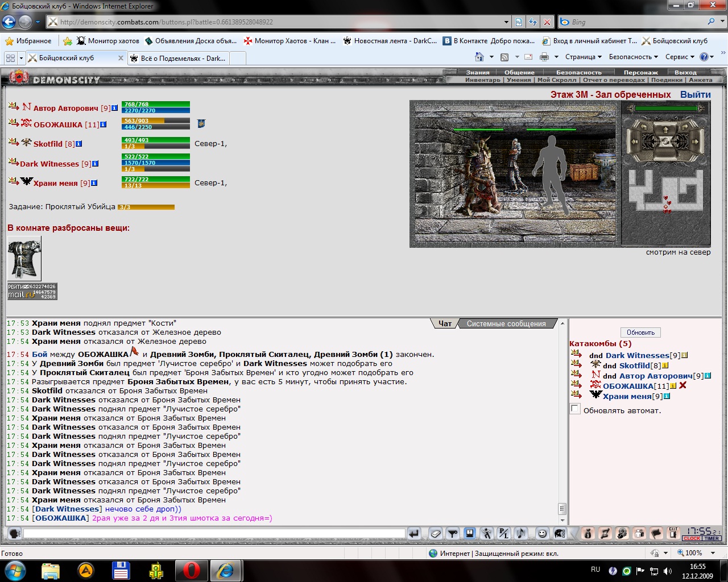
Task: Open the Инвентарь menu item
Action: click(x=483, y=80)
